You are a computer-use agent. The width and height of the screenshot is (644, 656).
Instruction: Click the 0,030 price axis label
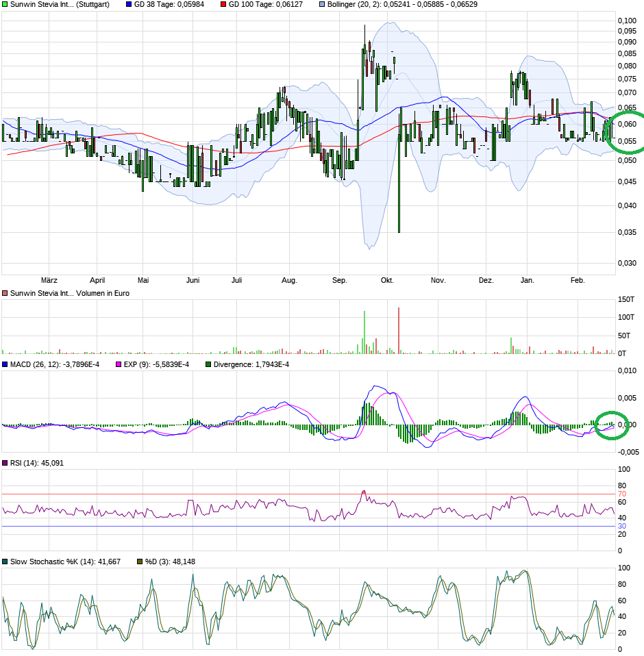(x=627, y=263)
